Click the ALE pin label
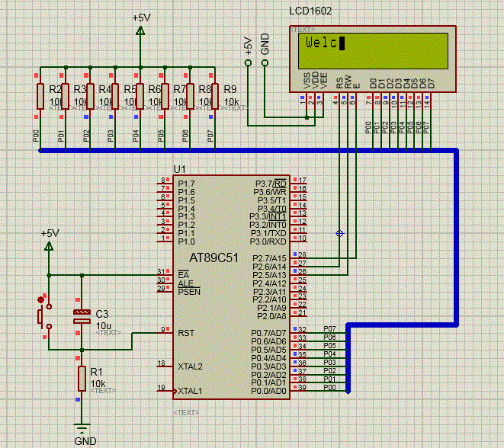 click(186, 283)
